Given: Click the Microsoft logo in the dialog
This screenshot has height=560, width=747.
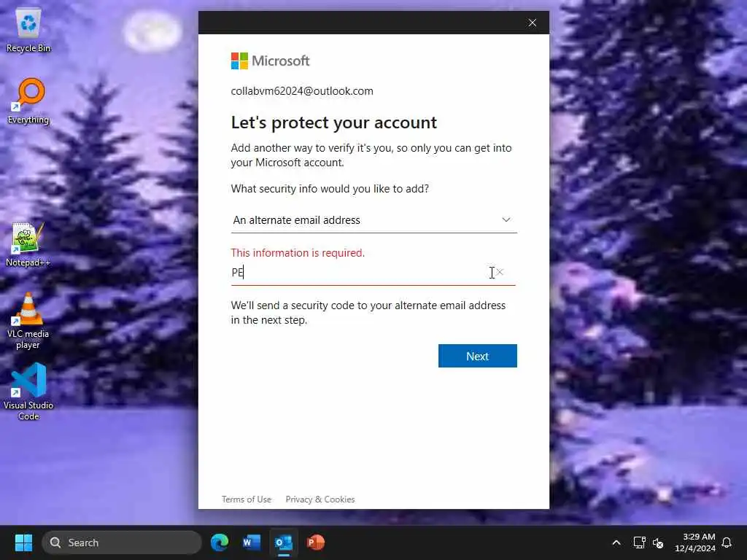Looking at the screenshot, I should [x=270, y=61].
